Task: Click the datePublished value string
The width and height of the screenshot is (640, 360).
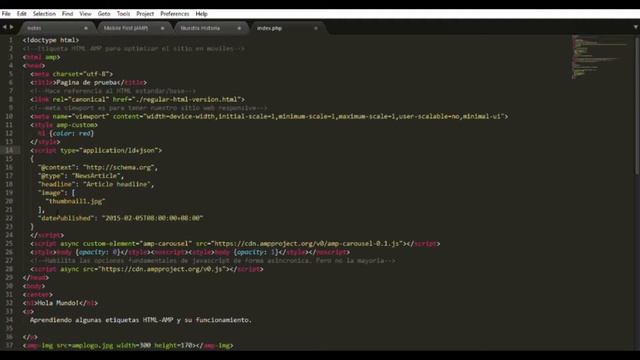Action: [153, 218]
